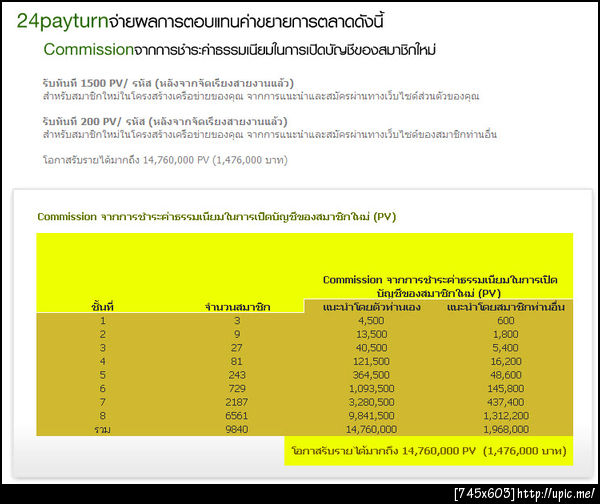Click the '5,400' value in level 3 row

pyautogui.click(x=505, y=348)
